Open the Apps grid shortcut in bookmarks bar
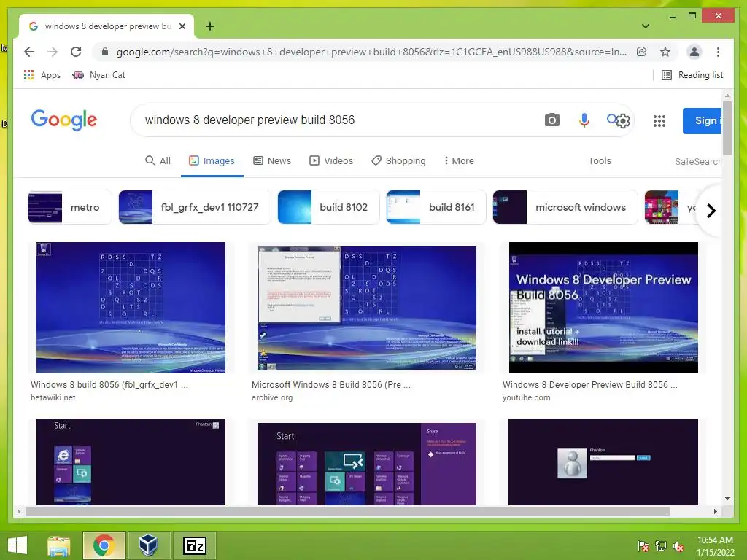 point(42,75)
